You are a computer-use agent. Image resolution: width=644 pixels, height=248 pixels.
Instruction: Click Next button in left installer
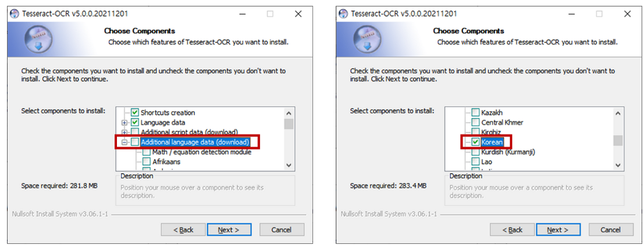tap(229, 229)
